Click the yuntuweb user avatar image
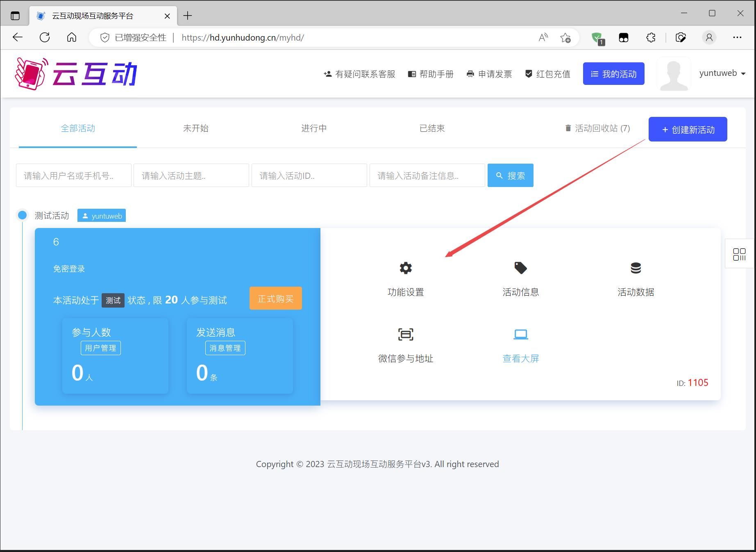The image size is (756, 552). (x=674, y=74)
